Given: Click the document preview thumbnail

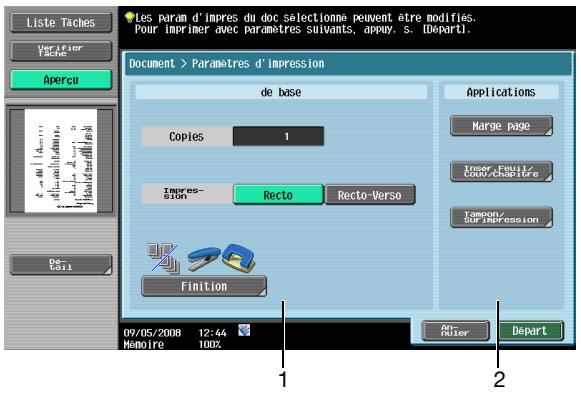Looking at the screenshot, I should pos(61,160).
